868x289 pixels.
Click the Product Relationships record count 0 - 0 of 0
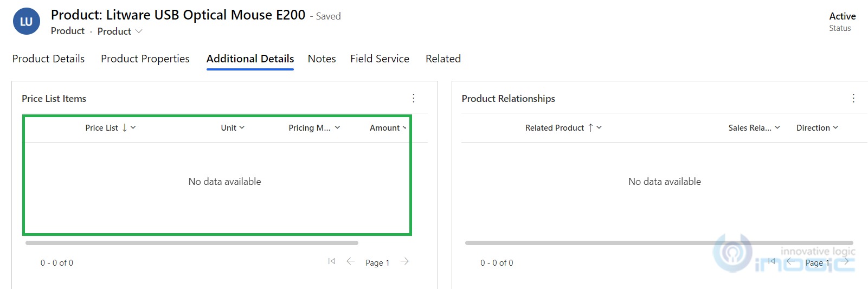pyautogui.click(x=497, y=263)
